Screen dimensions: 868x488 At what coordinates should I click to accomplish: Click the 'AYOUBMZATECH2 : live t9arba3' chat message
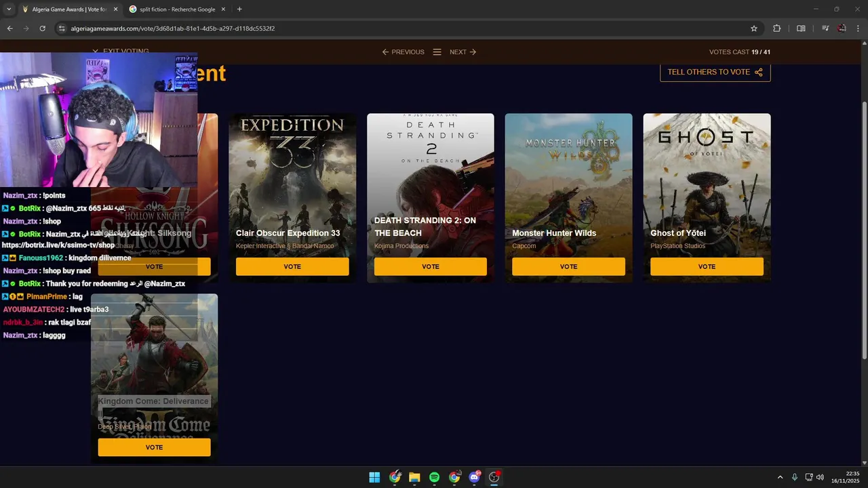tap(56, 310)
